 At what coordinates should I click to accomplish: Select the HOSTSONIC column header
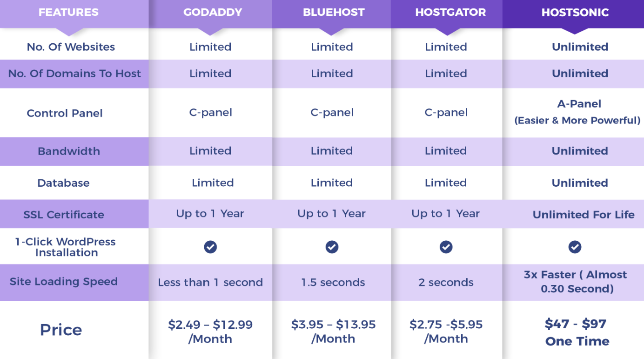tap(575, 13)
